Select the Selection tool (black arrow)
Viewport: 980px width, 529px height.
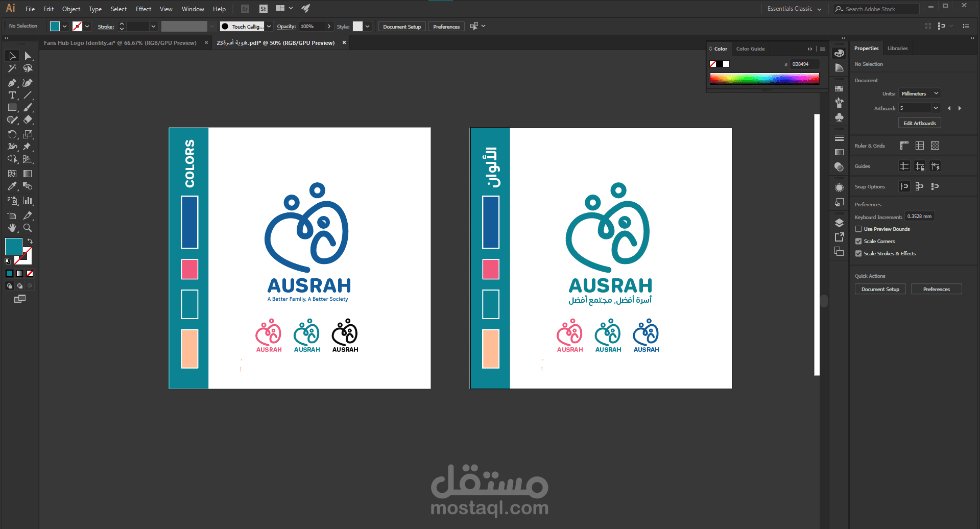point(12,56)
